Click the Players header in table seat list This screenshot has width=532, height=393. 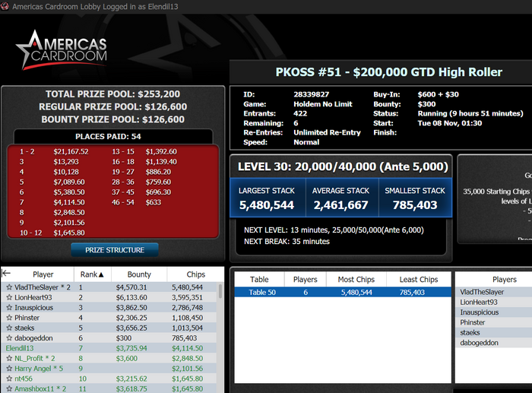coord(504,279)
